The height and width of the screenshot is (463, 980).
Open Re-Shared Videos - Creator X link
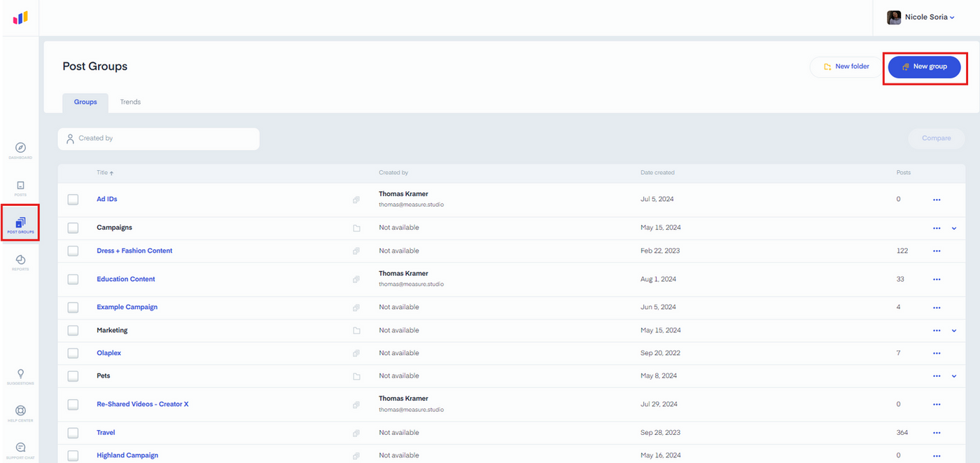click(x=143, y=405)
